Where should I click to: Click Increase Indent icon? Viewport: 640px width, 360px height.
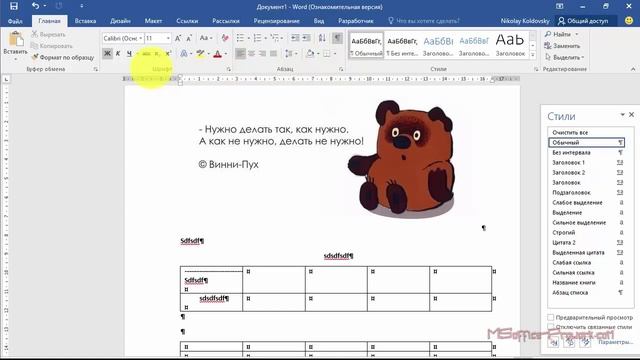click(306, 38)
